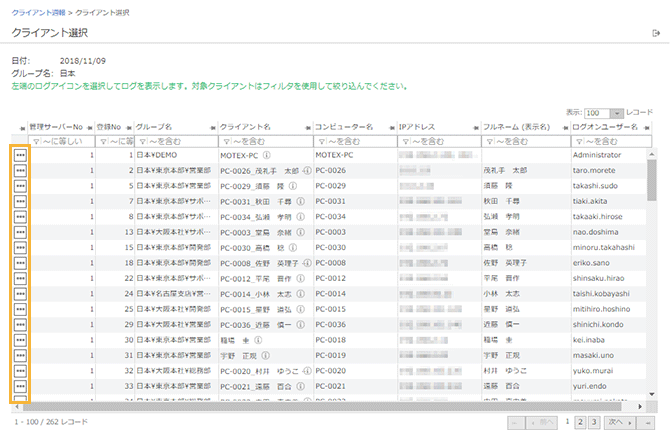Click log icon for PC-0026 row
The image size is (670, 431).
tap(20, 171)
